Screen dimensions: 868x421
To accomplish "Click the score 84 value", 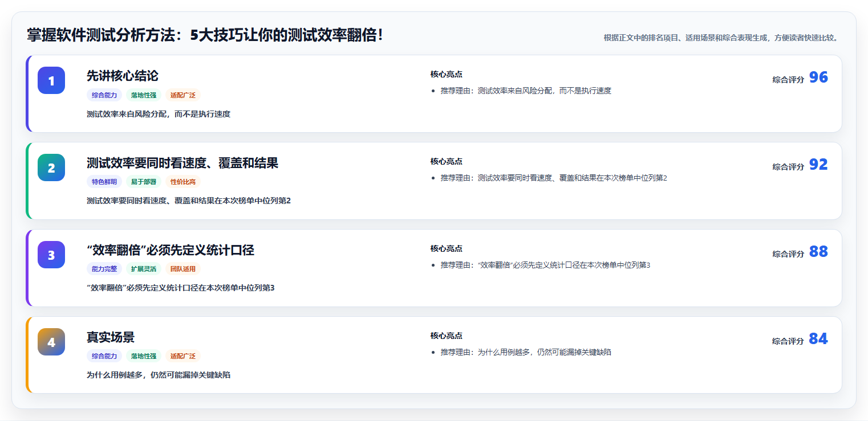I will (818, 339).
